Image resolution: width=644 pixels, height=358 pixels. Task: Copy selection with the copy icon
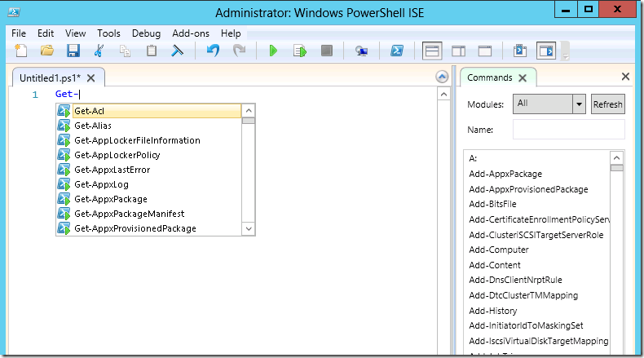(x=125, y=51)
